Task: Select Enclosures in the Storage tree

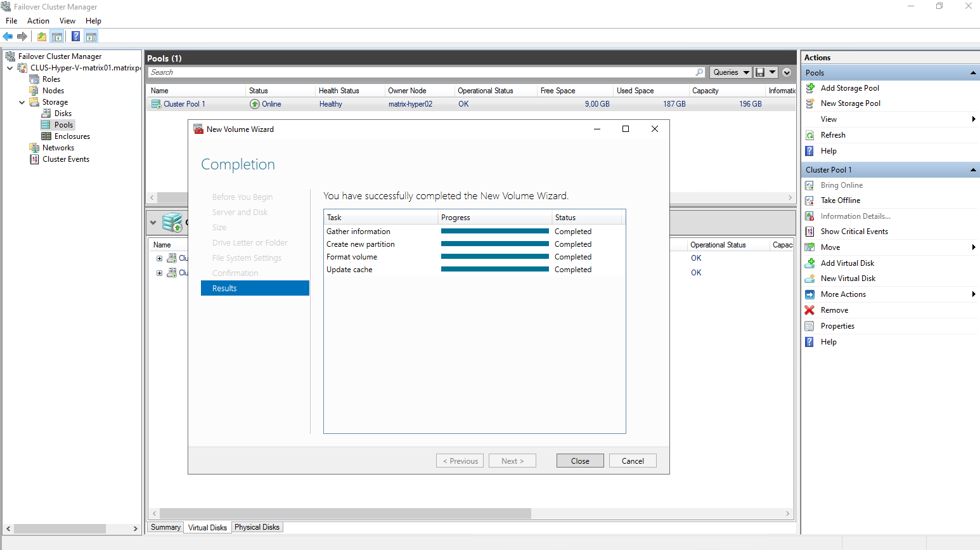Action: pyautogui.click(x=72, y=136)
